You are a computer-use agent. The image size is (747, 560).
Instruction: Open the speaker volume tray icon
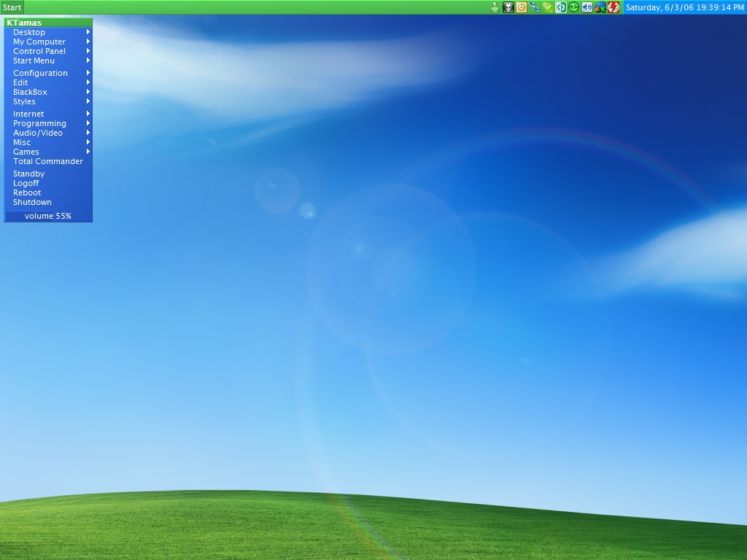[587, 7]
